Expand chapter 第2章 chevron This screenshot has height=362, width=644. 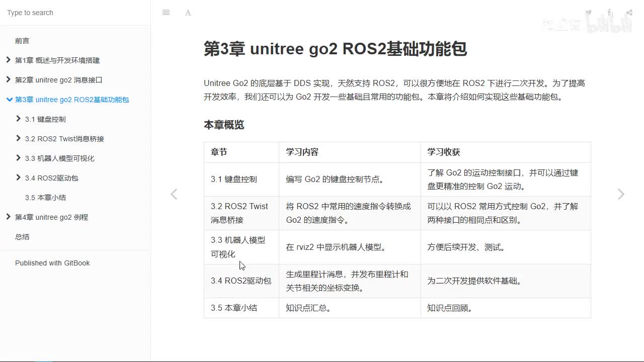(8, 79)
